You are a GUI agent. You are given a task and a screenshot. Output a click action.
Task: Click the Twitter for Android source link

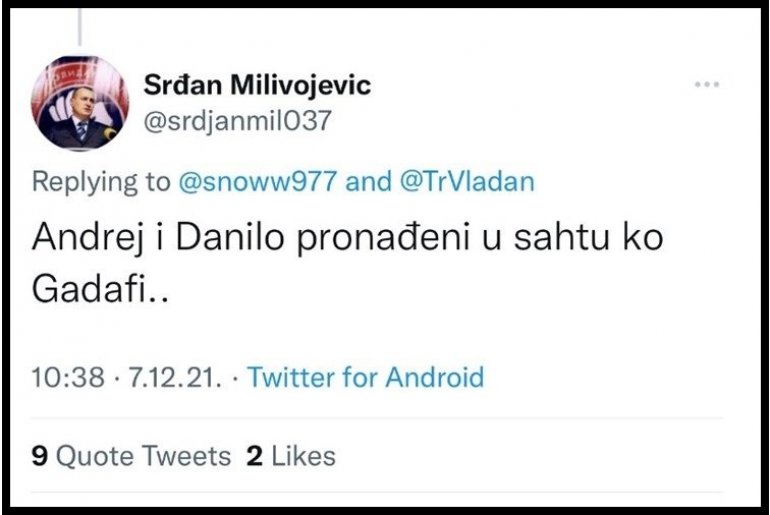(366, 377)
